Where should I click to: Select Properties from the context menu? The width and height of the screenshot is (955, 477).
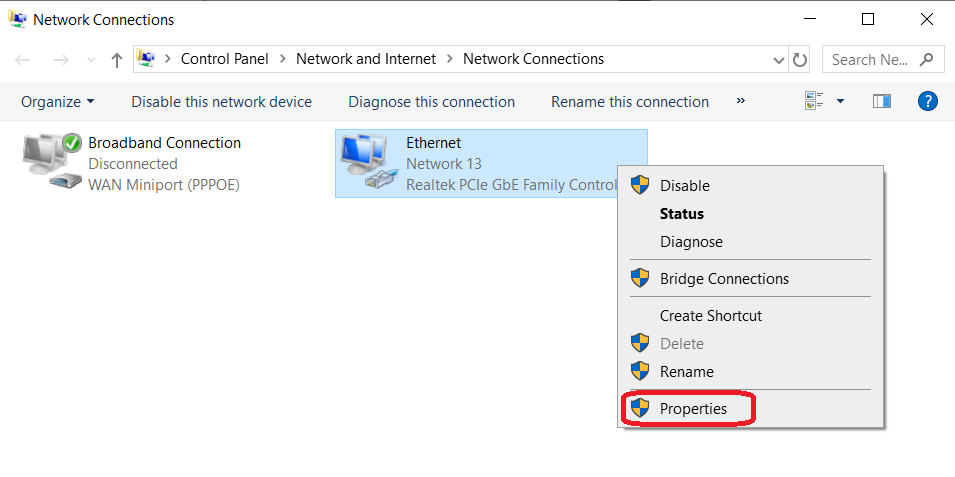coord(693,408)
